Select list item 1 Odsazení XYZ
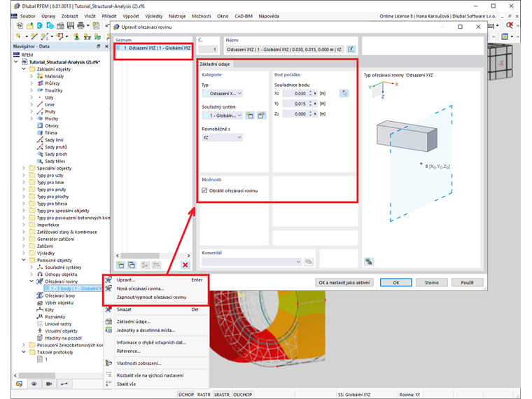Screen dimensions: 532x399 point(153,48)
